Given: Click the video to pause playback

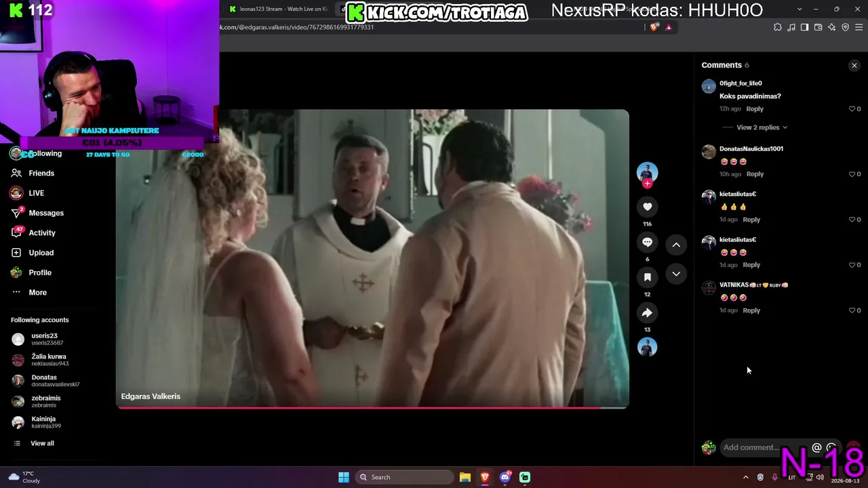Looking at the screenshot, I should [372, 258].
